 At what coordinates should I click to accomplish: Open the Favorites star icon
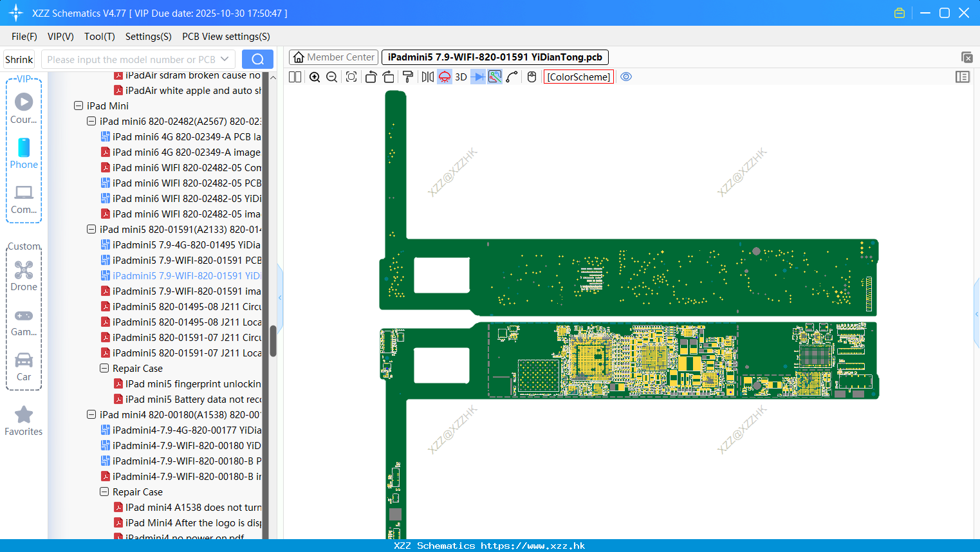point(24,421)
